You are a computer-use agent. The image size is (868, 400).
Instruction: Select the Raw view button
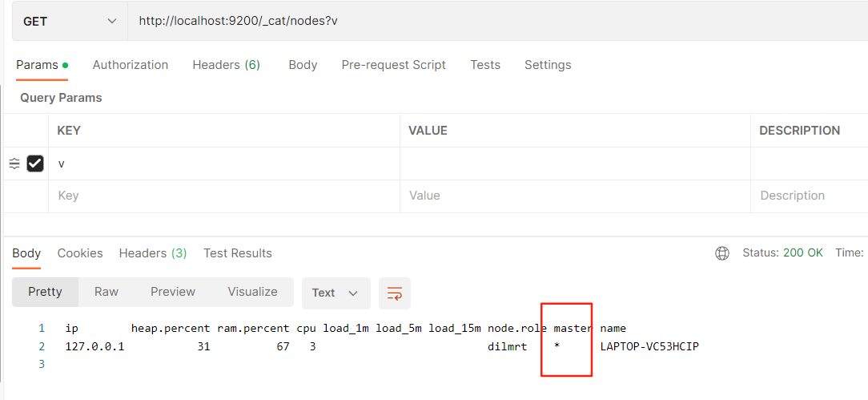106,292
